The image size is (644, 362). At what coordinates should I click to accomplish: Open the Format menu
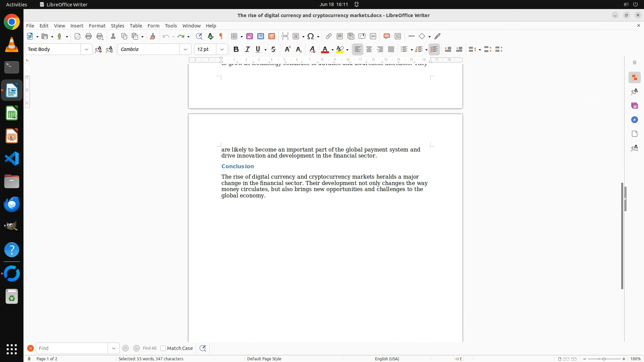[97, 26]
